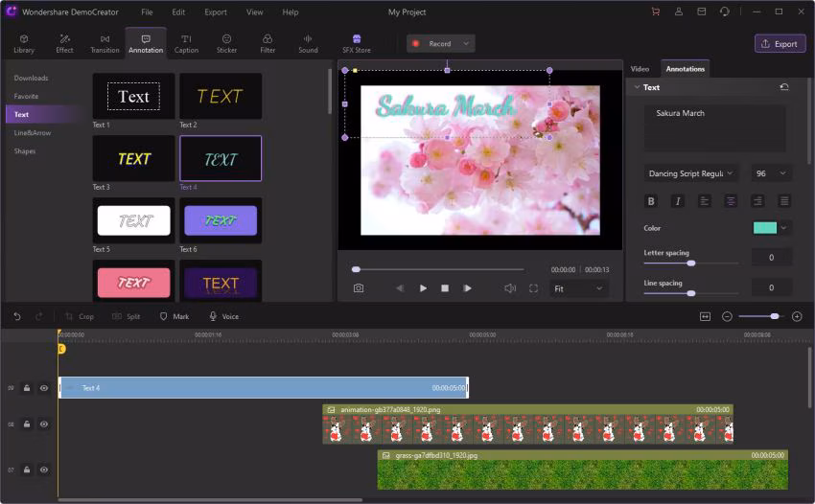Toggle Italic text formatting
The image size is (815, 504).
pyautogui.click(x=678, y=201)
